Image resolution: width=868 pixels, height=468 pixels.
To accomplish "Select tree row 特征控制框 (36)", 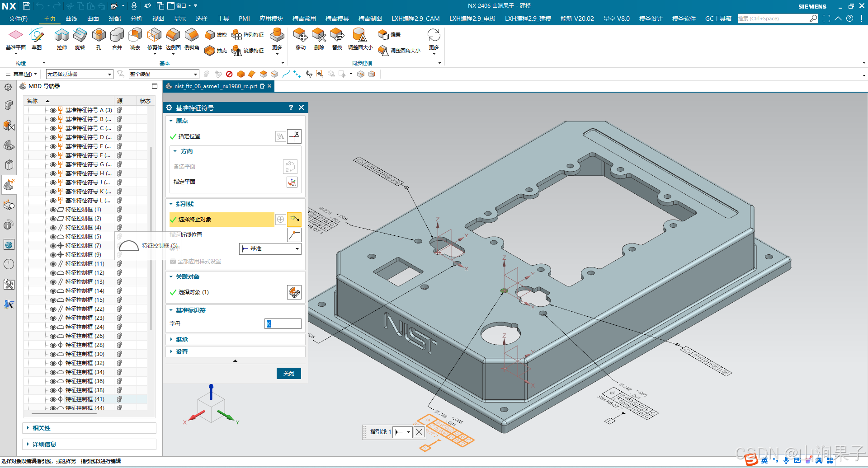I will pyautogui.click(x=85, y=381).
